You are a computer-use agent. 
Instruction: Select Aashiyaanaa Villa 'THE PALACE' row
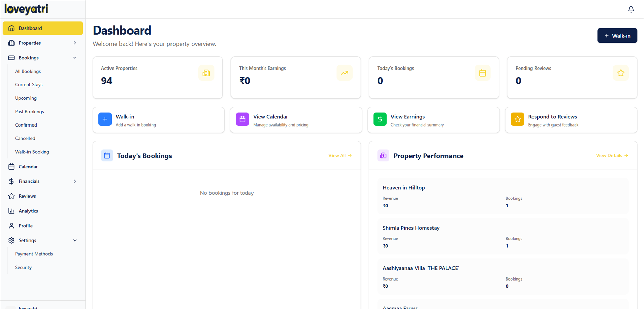[503, 277]
